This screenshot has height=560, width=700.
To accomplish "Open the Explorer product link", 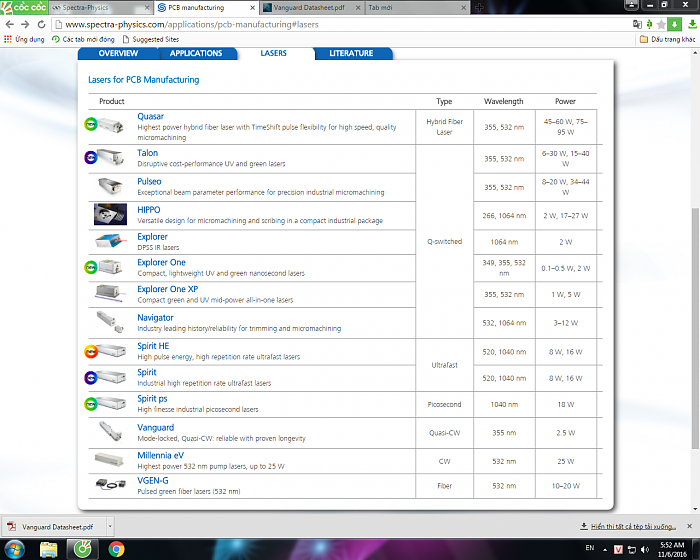I will pyautogui.click(x=152, y=237).
